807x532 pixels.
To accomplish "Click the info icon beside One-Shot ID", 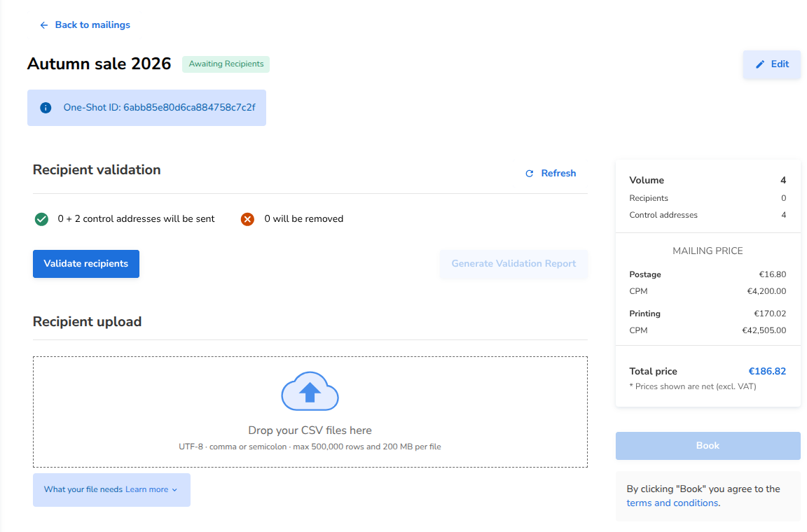I will pos(46,108).
